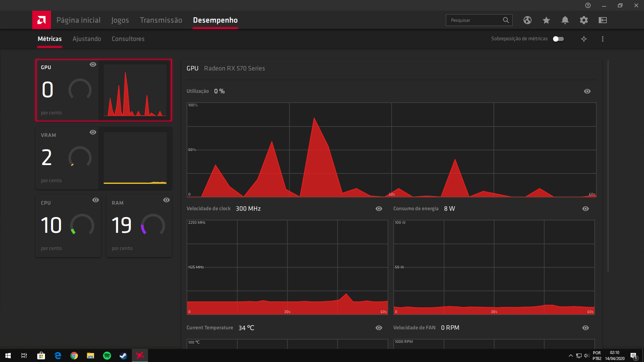Select the RAM metric card

(139, 226)
